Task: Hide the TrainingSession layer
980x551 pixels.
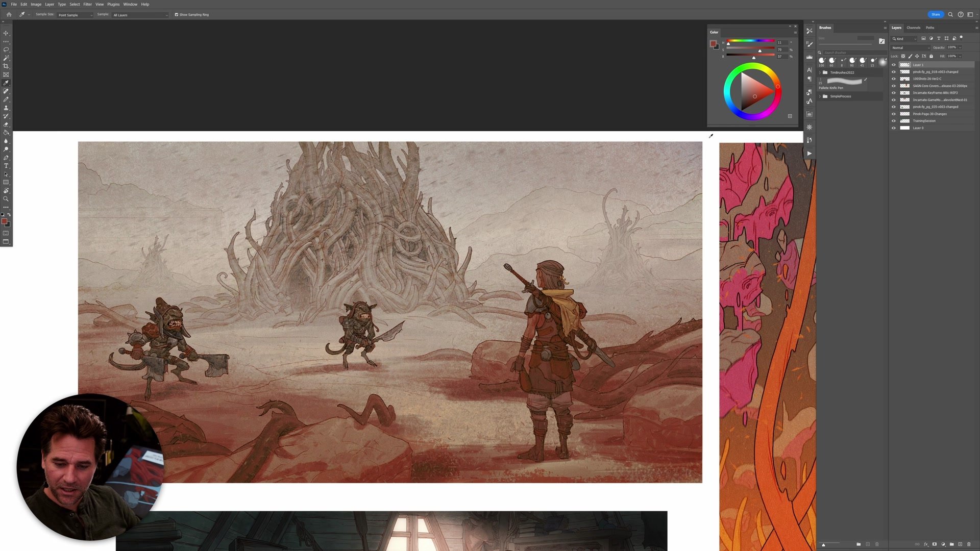Action: [894, 121]
